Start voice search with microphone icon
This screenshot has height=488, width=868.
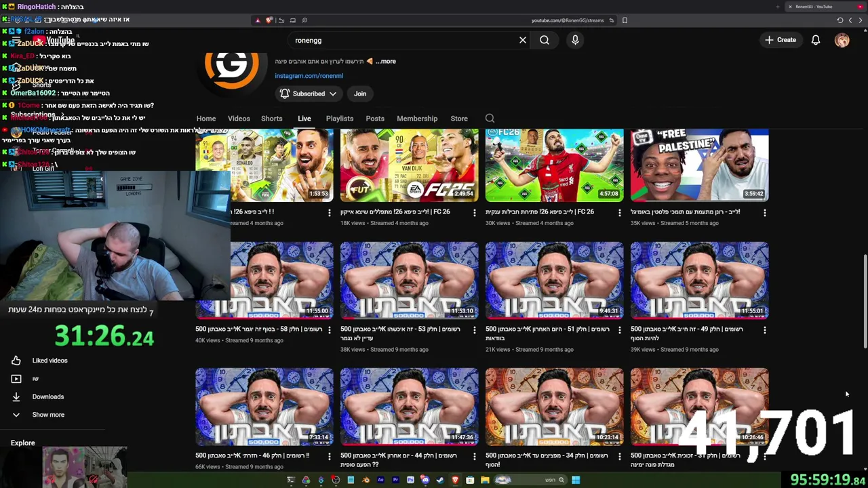[x=575, y=40]
